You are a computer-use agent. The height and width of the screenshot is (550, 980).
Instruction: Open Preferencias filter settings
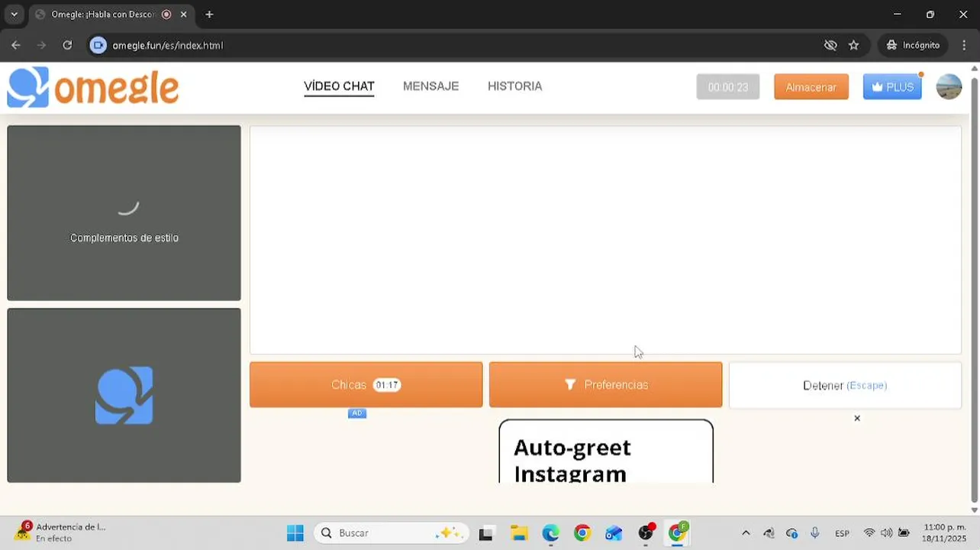click(605, 384)
